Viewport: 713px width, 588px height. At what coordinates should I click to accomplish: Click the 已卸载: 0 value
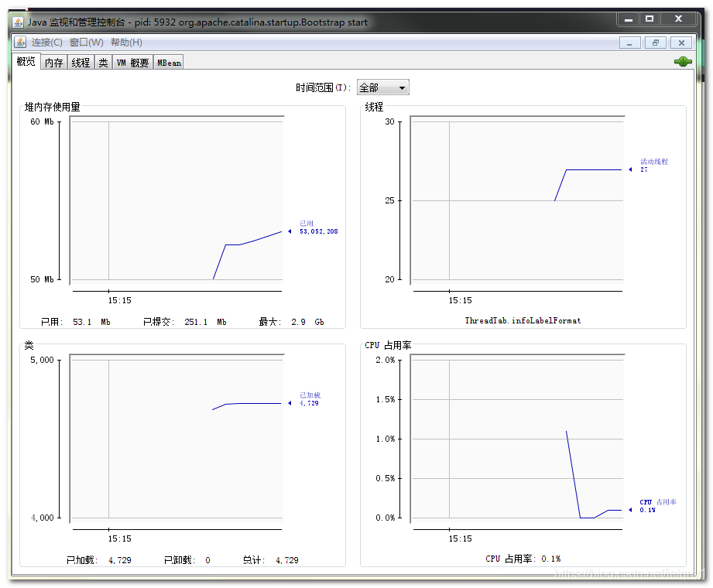pos(187,560)
